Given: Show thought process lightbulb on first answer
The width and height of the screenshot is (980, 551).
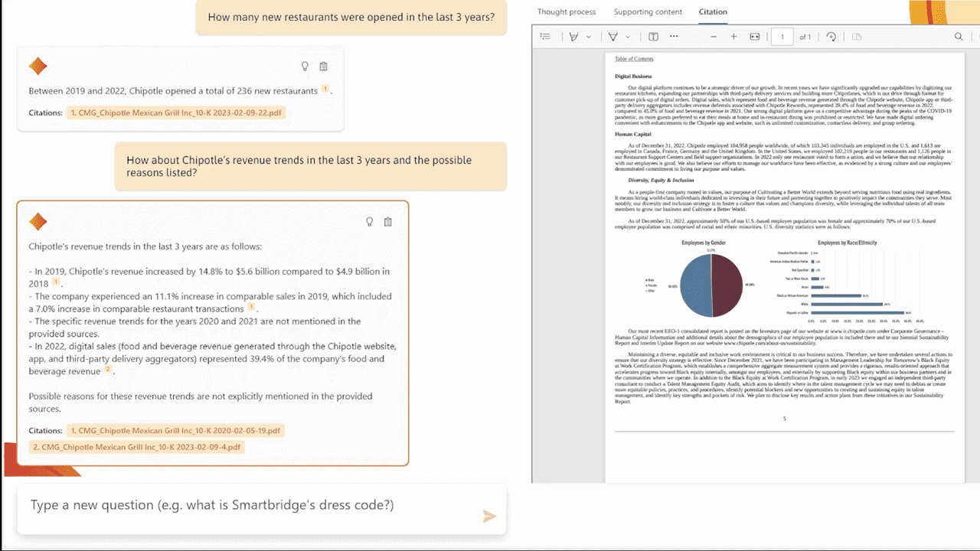Looking at the screenshot, I should [305, 67].
